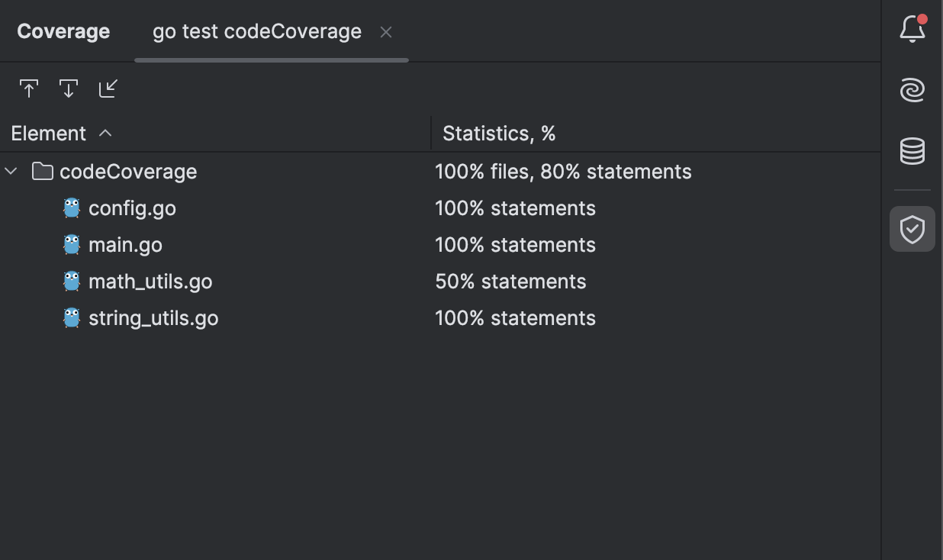
Task: Click the gopher icon next to config.go
Action: [x=72, y=208]
